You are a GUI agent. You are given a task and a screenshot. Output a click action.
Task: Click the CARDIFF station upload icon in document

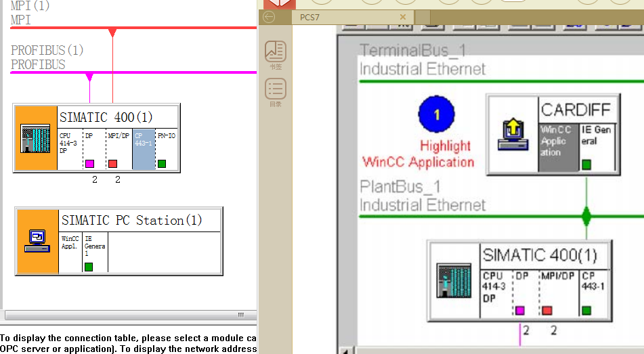(513, 135)
